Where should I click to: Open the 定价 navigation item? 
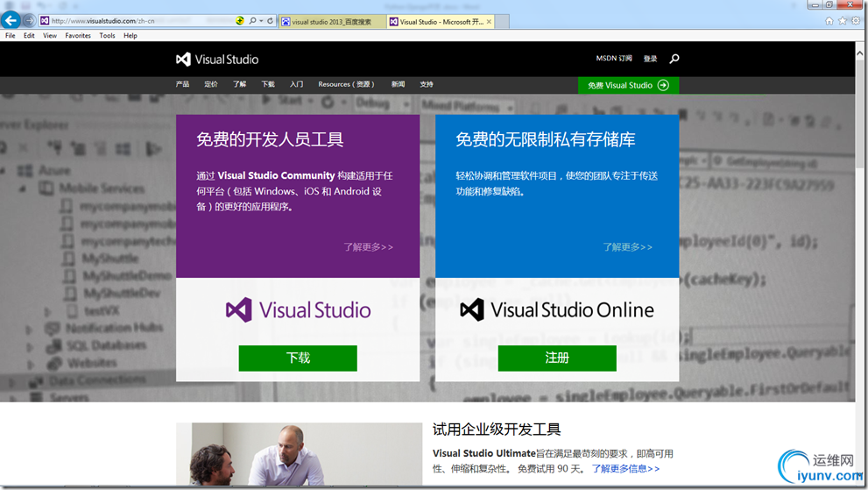pos(211,84)
